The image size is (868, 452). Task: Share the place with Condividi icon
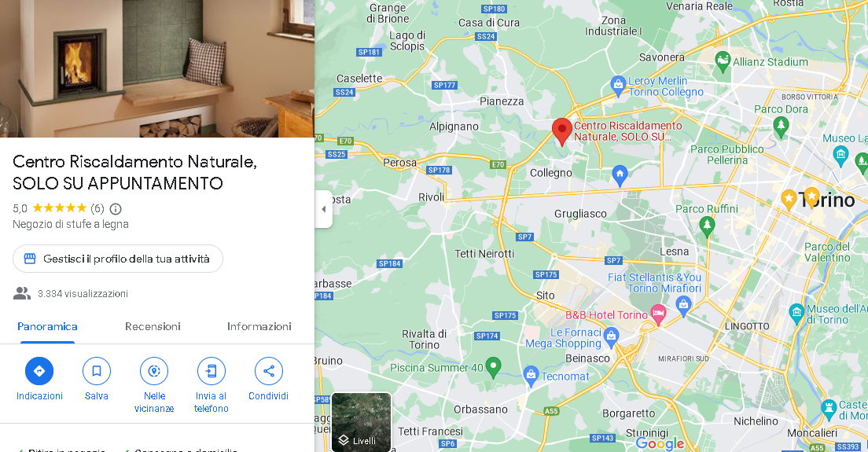point(268,371)
